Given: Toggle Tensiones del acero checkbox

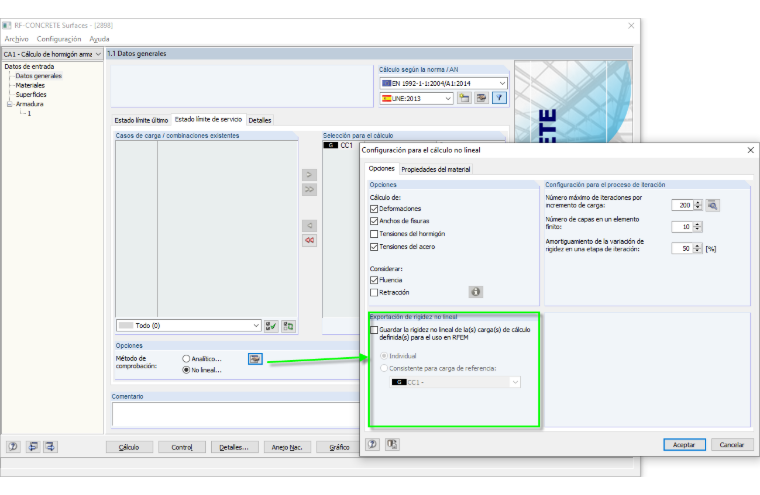Looking at the screenshot, I should [374, 247].
